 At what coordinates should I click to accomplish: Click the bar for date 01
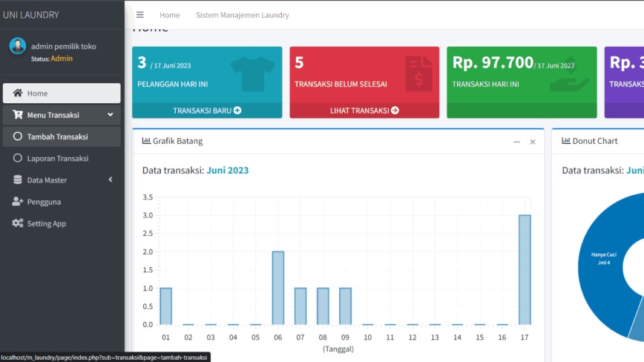pyautogui.click(x=166, y=306)
